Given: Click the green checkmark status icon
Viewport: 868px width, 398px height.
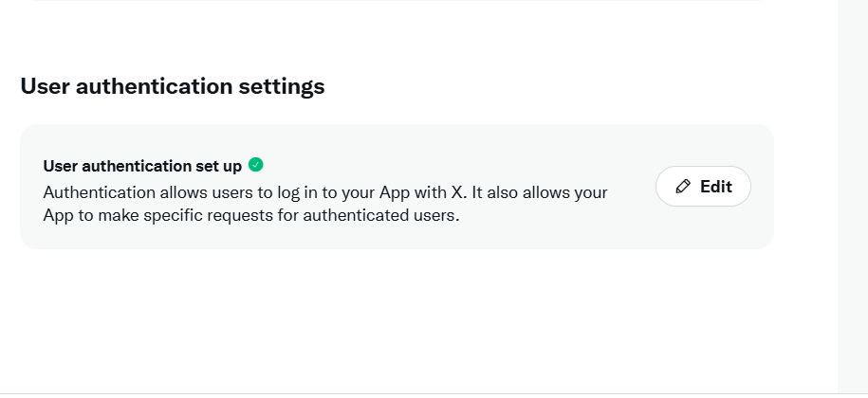Looking at the screenshot, I should [255, 165].
